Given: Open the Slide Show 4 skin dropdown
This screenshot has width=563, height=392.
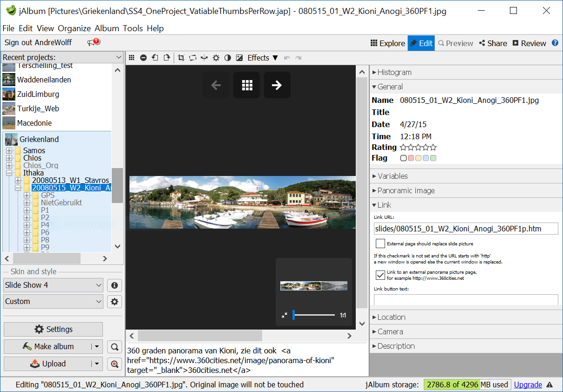Looking at the screenshot, I should [x=53, y=285].
